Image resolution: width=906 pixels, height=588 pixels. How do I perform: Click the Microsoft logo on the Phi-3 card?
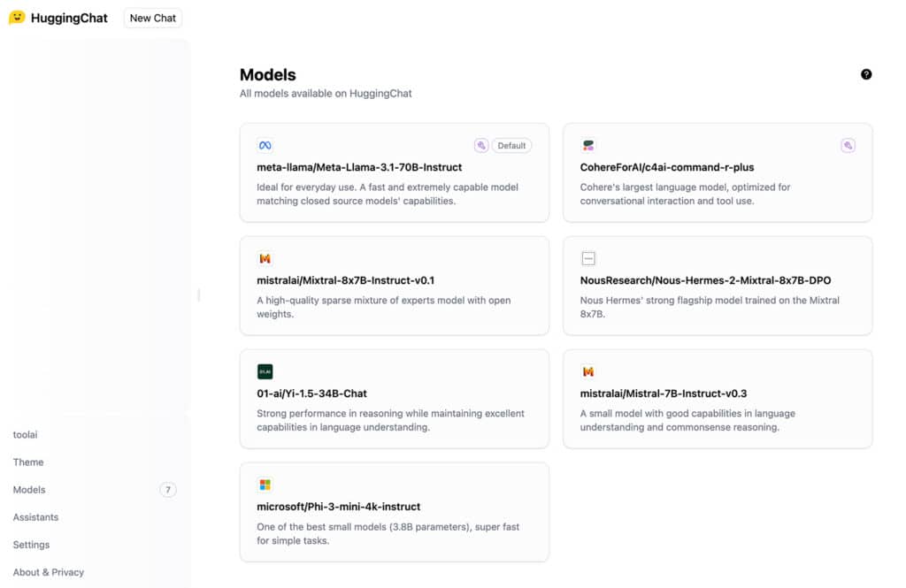[265, 485]
